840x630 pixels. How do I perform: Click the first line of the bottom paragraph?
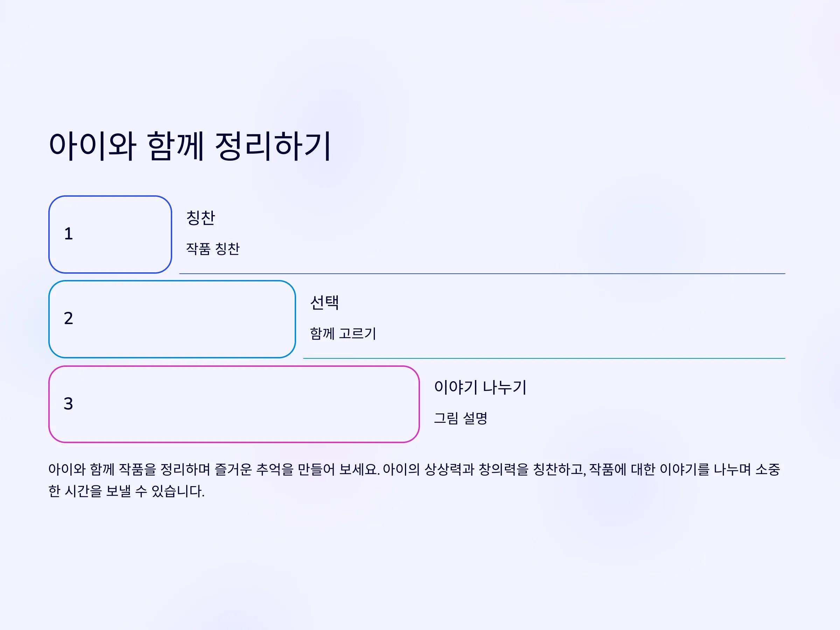point(414,469)
